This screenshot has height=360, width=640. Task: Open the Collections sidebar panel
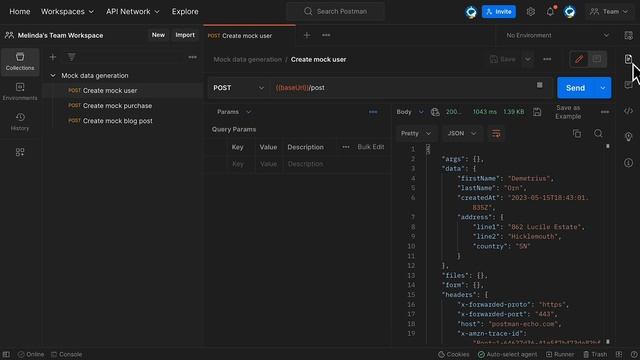pyautogui.click(x=20, y=61)
